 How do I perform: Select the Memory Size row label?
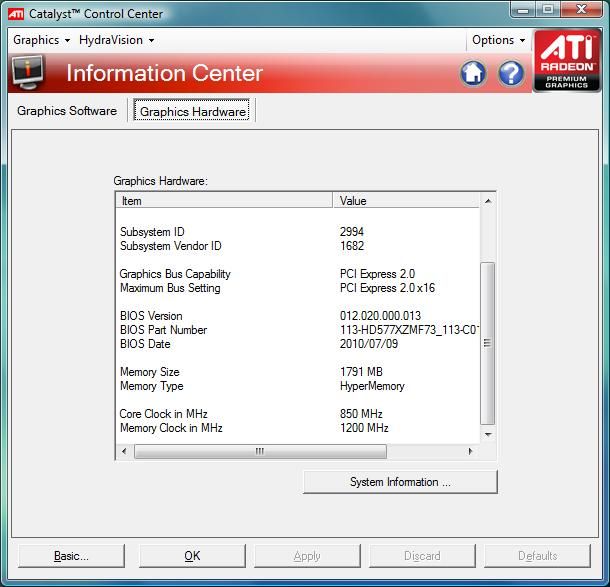150,372
